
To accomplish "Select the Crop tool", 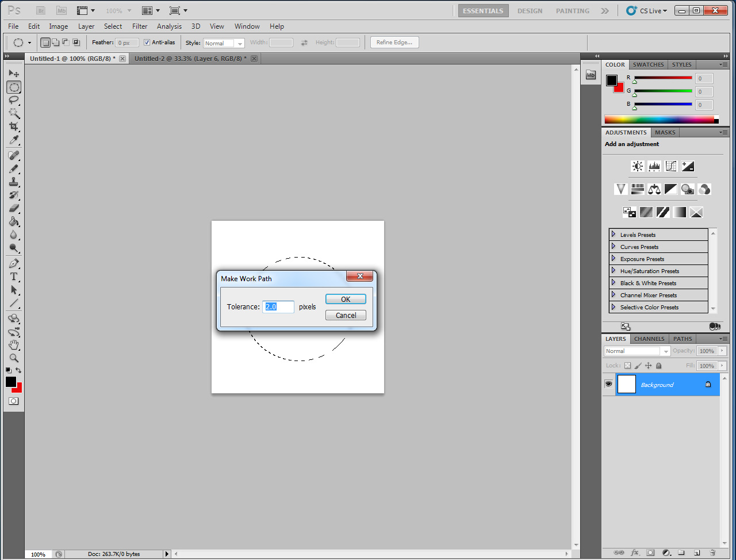I will 14,126.
